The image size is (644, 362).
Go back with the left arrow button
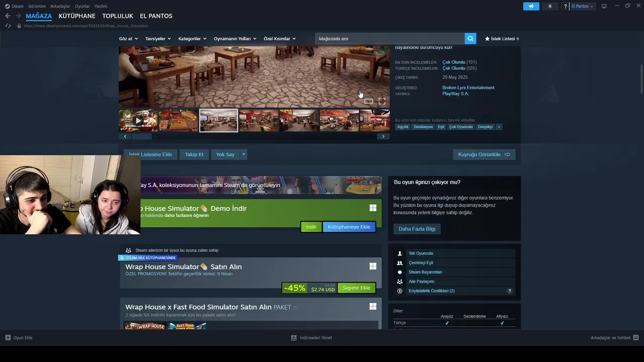click(8, 16)
